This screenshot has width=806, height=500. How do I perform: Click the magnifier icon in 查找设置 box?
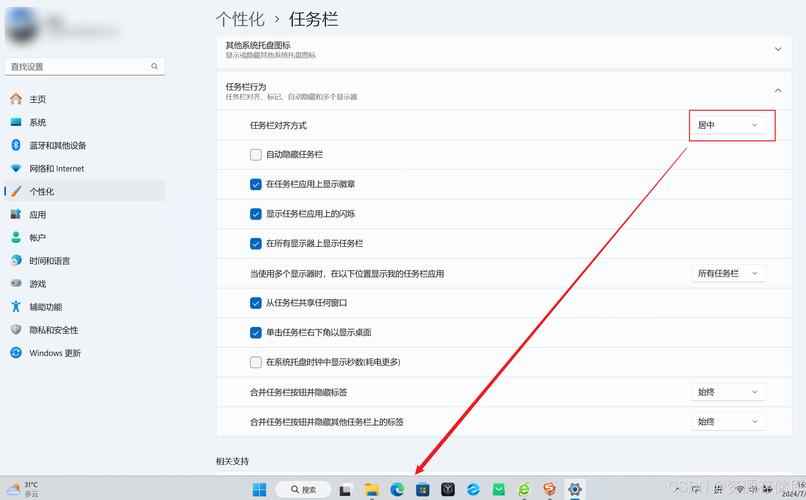154,66
